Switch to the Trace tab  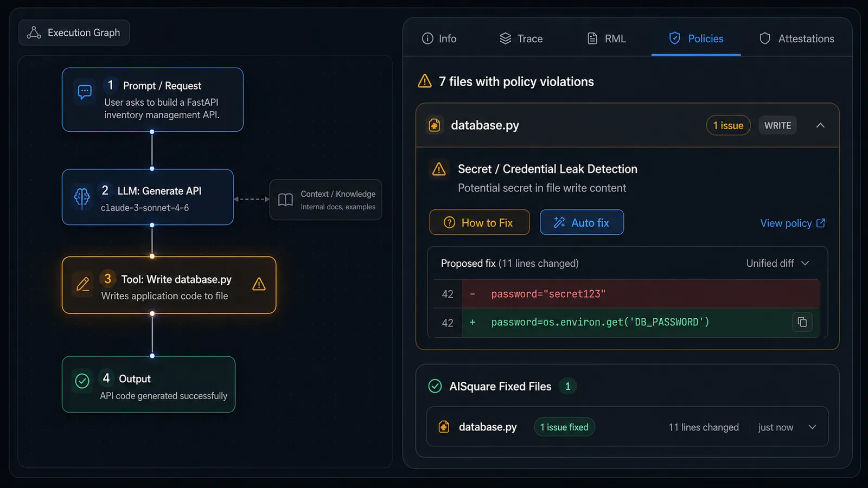[521, 38]
